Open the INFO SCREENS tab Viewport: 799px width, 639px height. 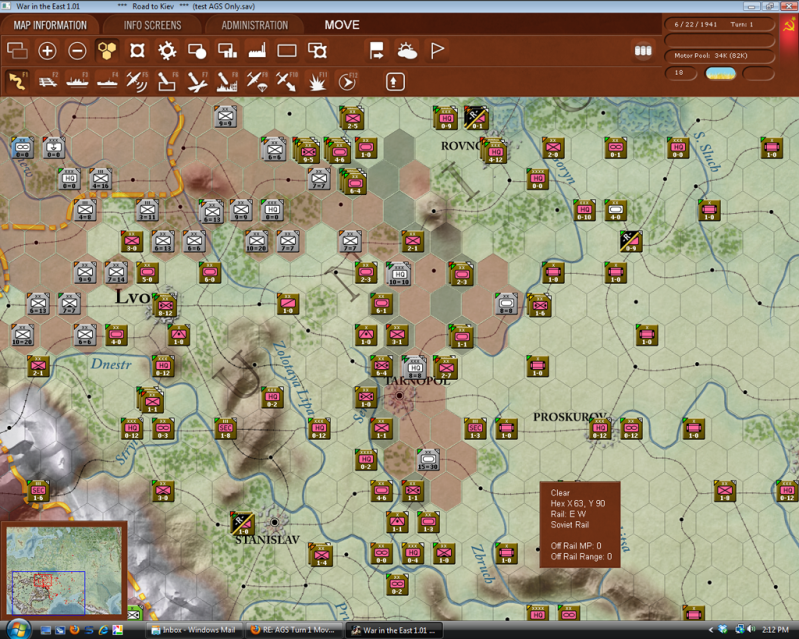click(x=152, y=25)
